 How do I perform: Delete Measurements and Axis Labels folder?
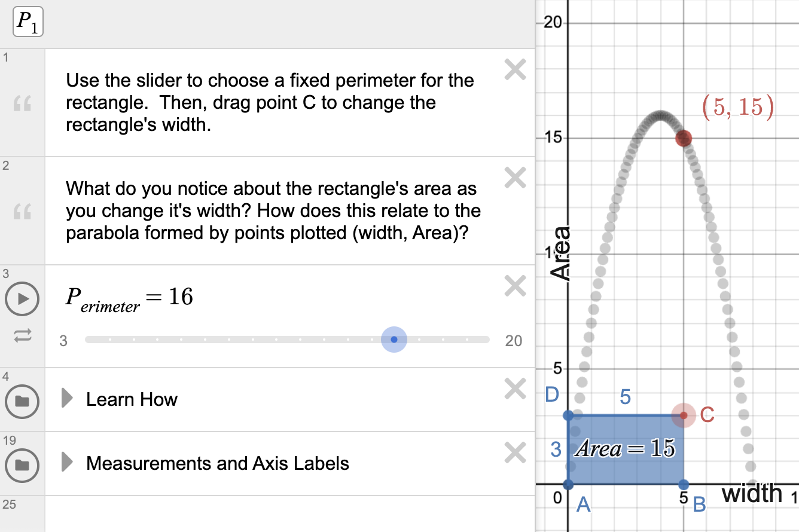point(515,452)
